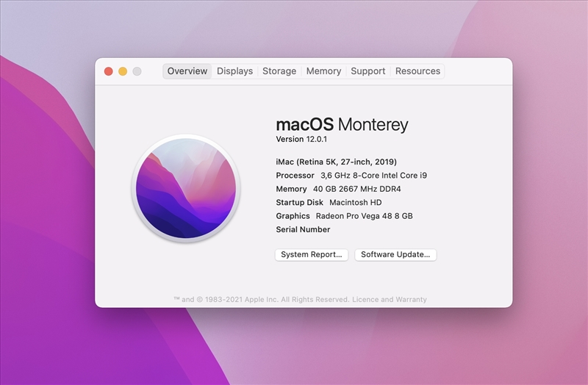Click the macOS Monterey circular logo
Screen dimensions: 588x385
(x=186, y=188)
